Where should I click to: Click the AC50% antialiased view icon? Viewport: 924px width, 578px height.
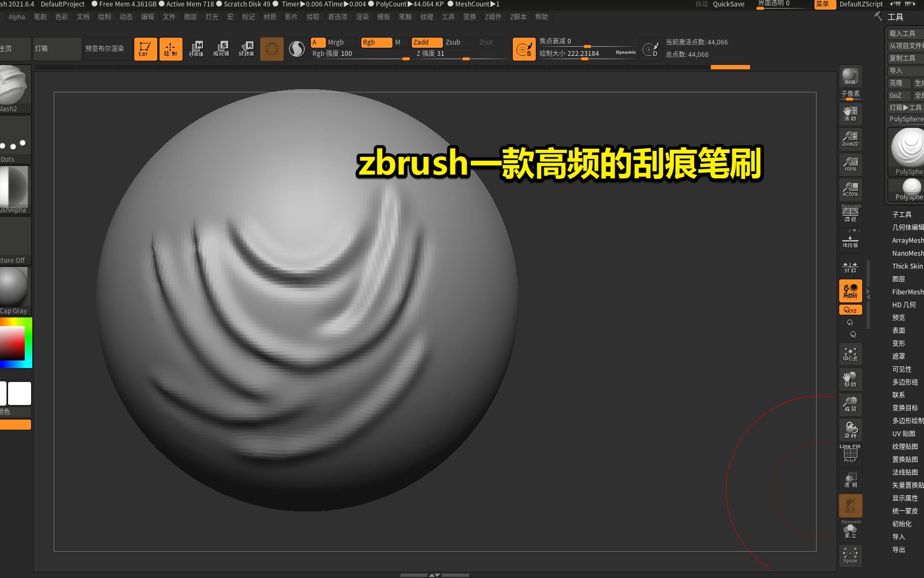coord(850,189)
